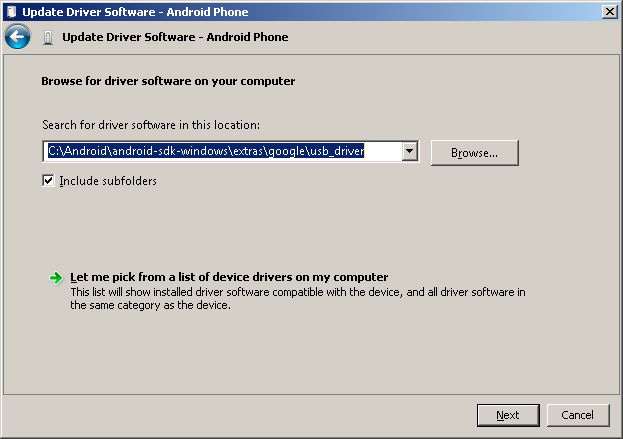Click the Browse for driver software heading
Viewport: 623px width, 439px height.
coord(168,80)
